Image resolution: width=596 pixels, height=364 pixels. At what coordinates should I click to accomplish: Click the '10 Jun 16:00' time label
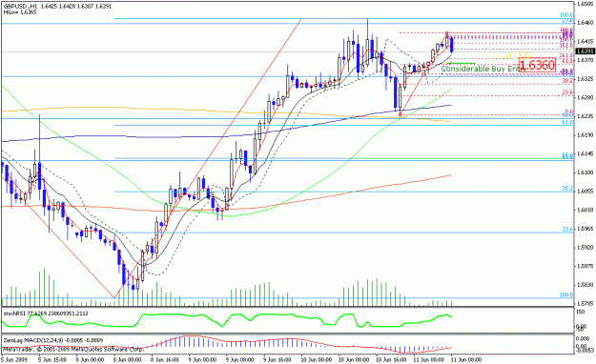point(390,359)
